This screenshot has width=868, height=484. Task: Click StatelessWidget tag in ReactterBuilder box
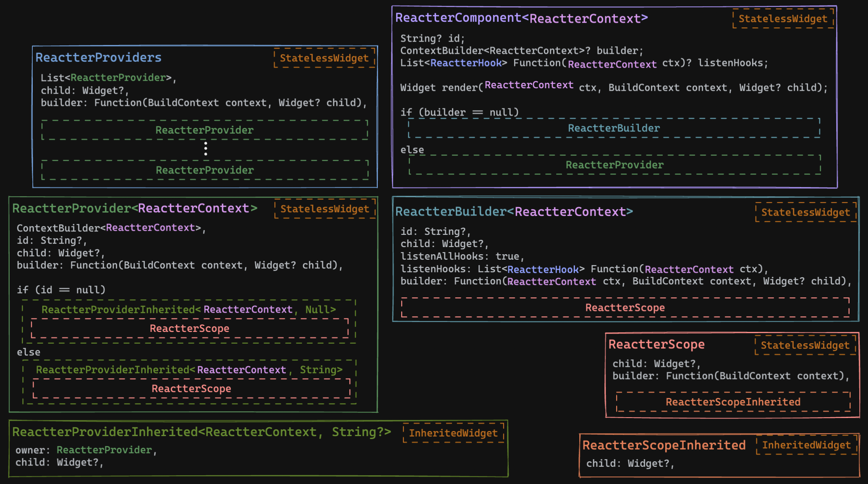(805, 213)
